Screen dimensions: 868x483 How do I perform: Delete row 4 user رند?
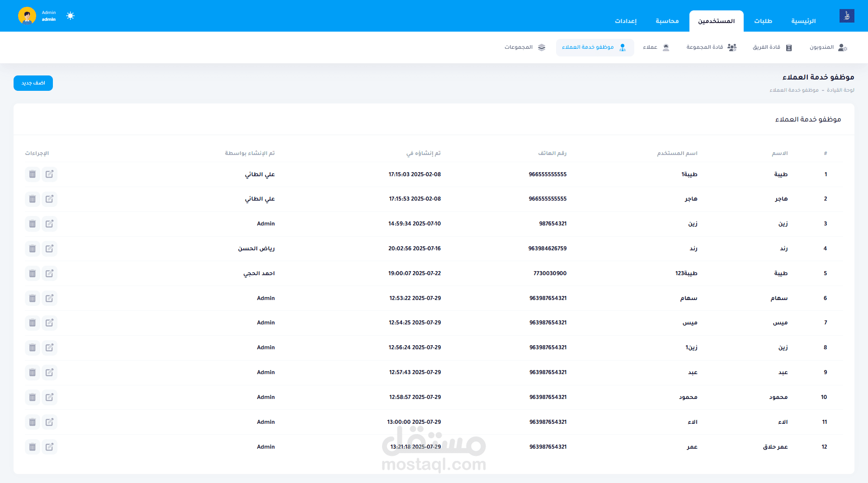tap(32, 249)
